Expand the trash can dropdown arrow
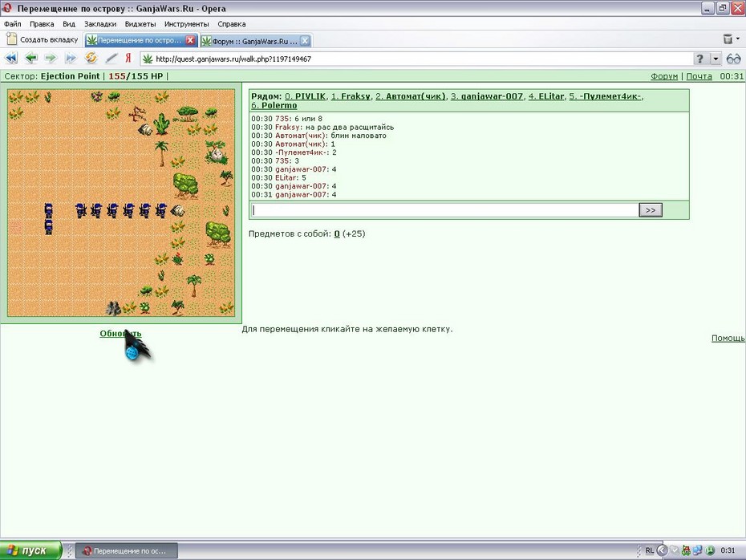 click(x=738, y=39)
